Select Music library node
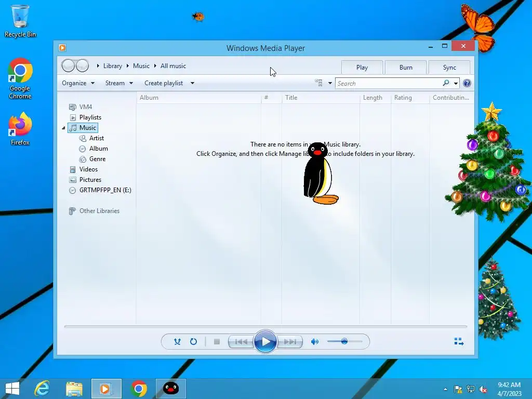The image size is (532, 399). tap(83, 128)
